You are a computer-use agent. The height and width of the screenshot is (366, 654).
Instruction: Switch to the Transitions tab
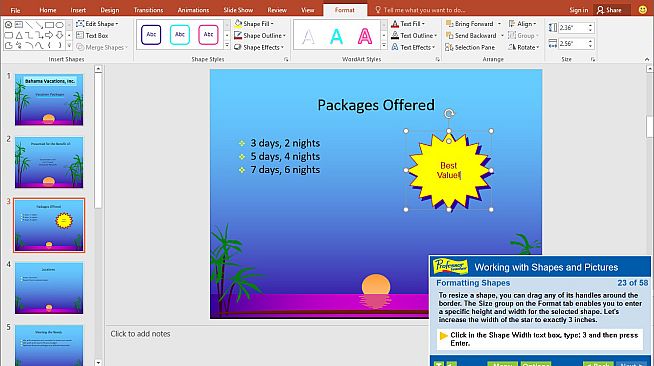[148, 10]
